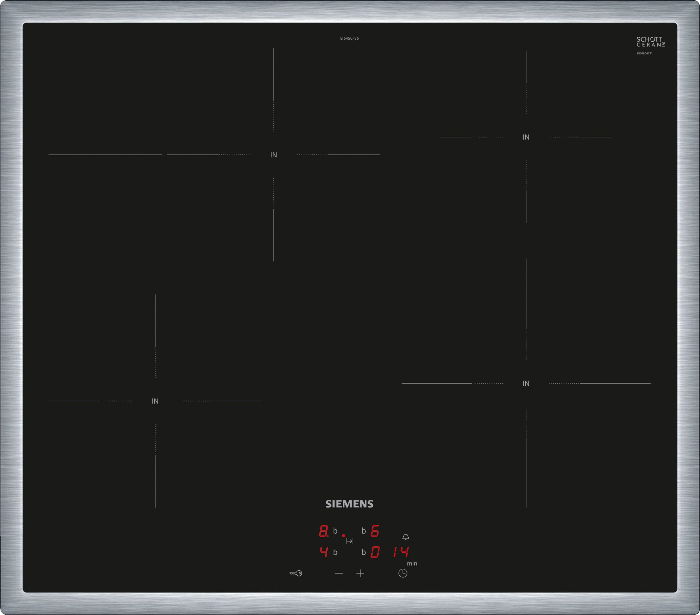Select the zone showing power level 6
The image size is (700, 615).
click(375, 531)
